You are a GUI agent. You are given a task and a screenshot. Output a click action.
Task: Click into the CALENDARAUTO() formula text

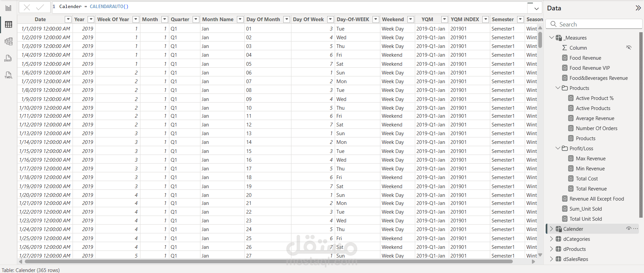109,7
